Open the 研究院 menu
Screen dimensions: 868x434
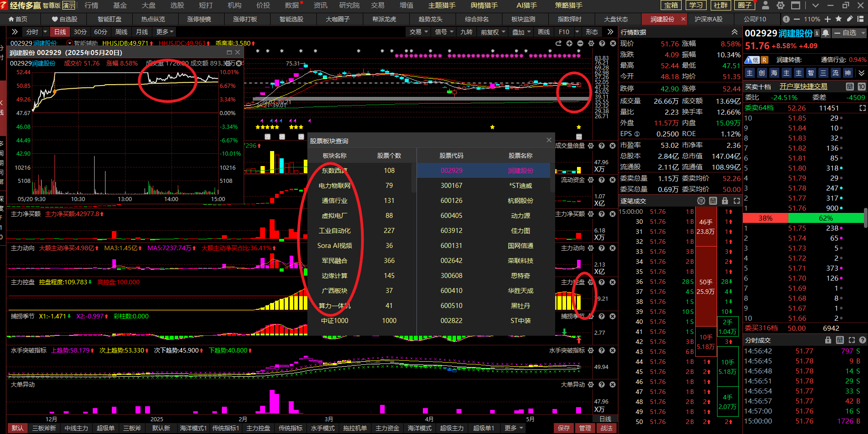click(349, 5)
